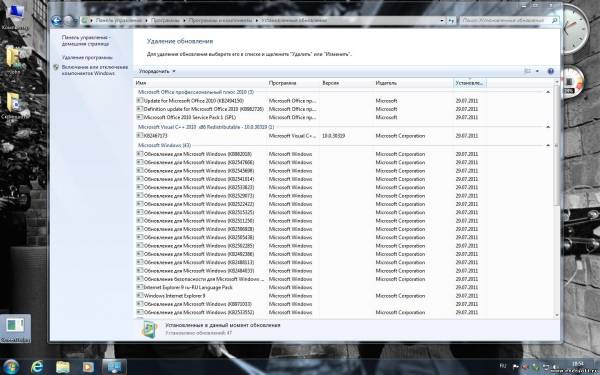The image size is (600, 375).
Task: Sort by the Имя column header
Action: pyautogui.click(x=201, y=83)
